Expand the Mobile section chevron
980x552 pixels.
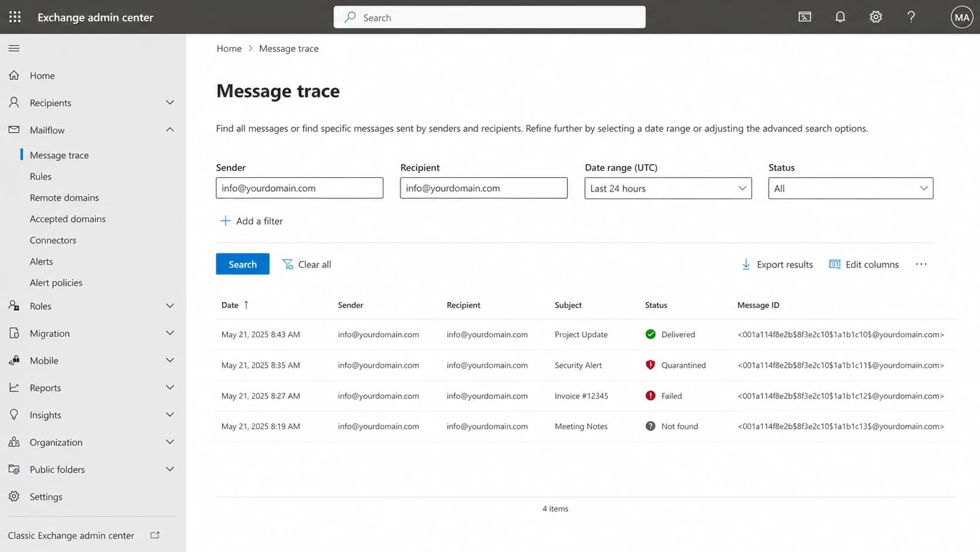pos(170,360)
